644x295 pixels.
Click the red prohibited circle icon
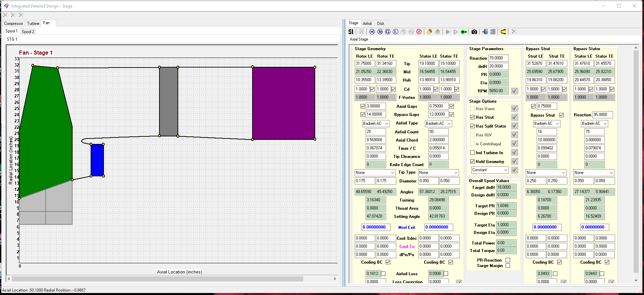point(419,32)
